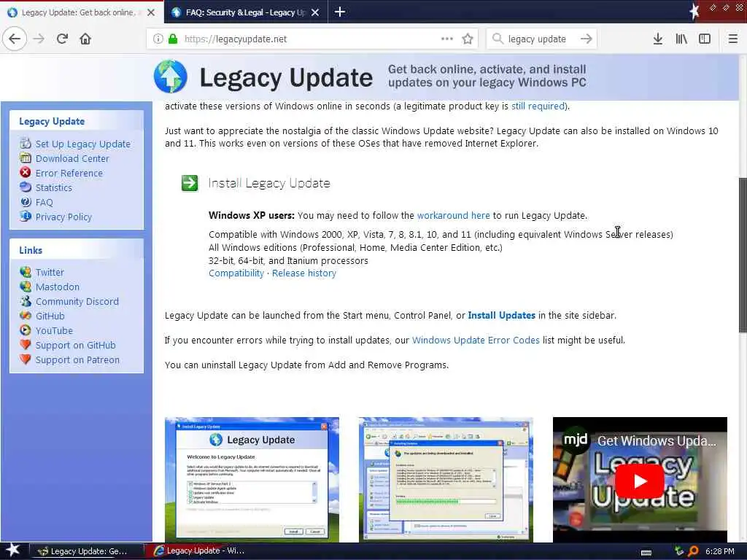Click the green padlock security icon
Screen dimensions: 747x560
point(173,39)
